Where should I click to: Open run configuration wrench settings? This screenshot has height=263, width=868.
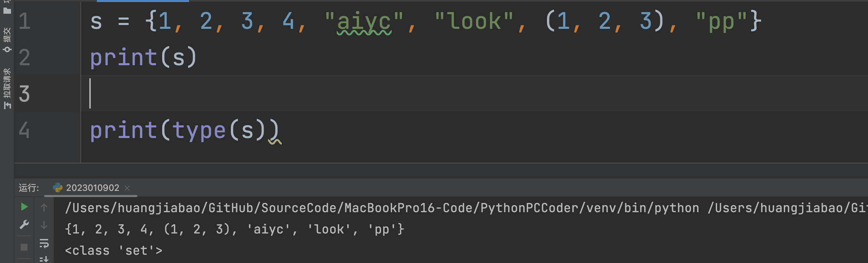24,225
